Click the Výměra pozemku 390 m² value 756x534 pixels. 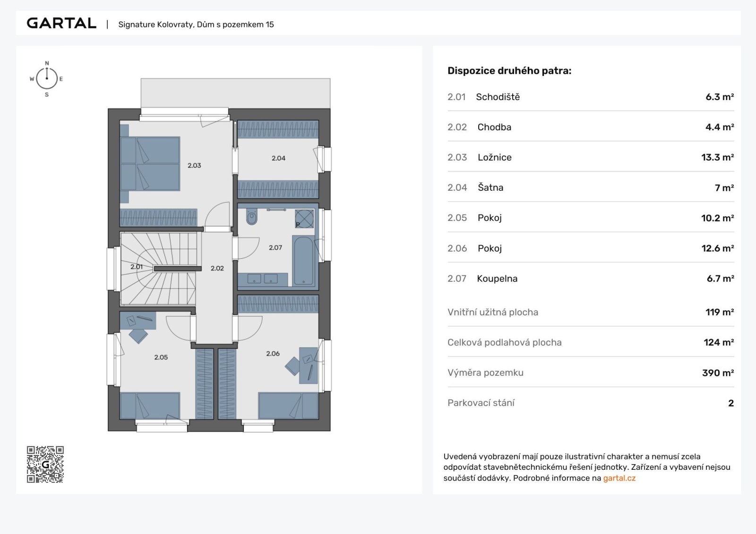pyautogui.click(x=717, y=373)
